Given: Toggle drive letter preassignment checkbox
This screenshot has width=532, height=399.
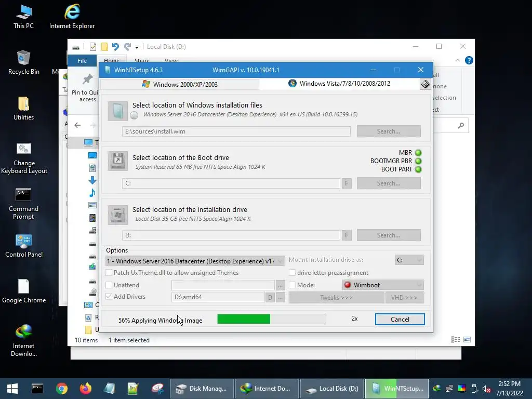Looking at the screenshot, I should coord(292,272).
